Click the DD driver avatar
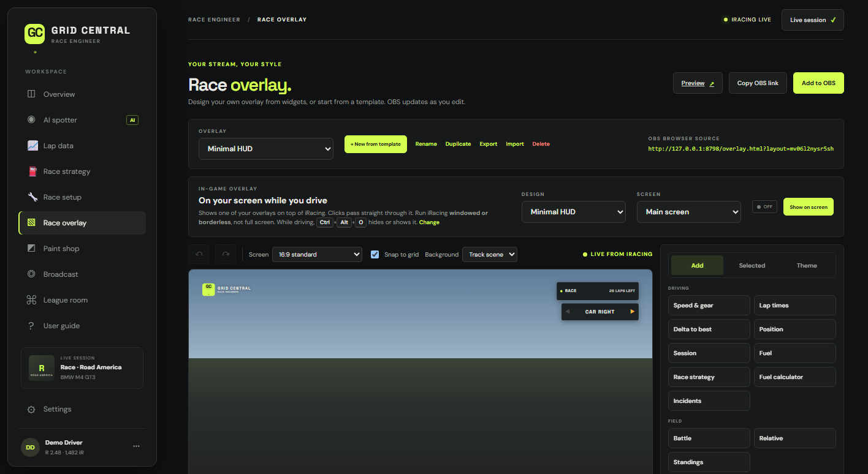The image size is (868, 474). pos(30,447)
